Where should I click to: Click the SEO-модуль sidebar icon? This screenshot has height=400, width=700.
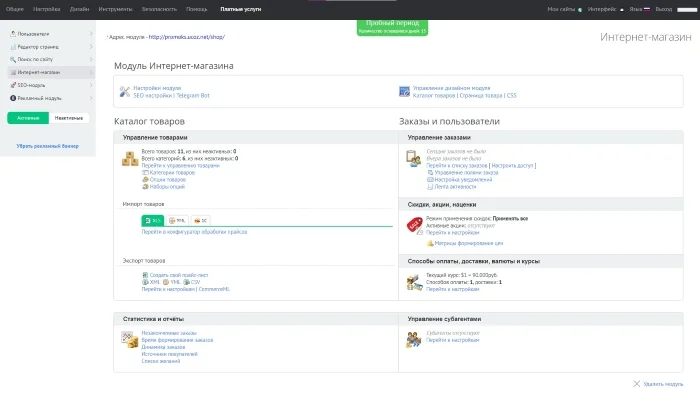13,85
